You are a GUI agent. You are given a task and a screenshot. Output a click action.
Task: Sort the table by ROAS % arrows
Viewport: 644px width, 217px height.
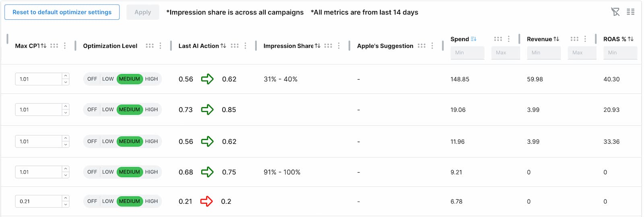coord(630,39)
